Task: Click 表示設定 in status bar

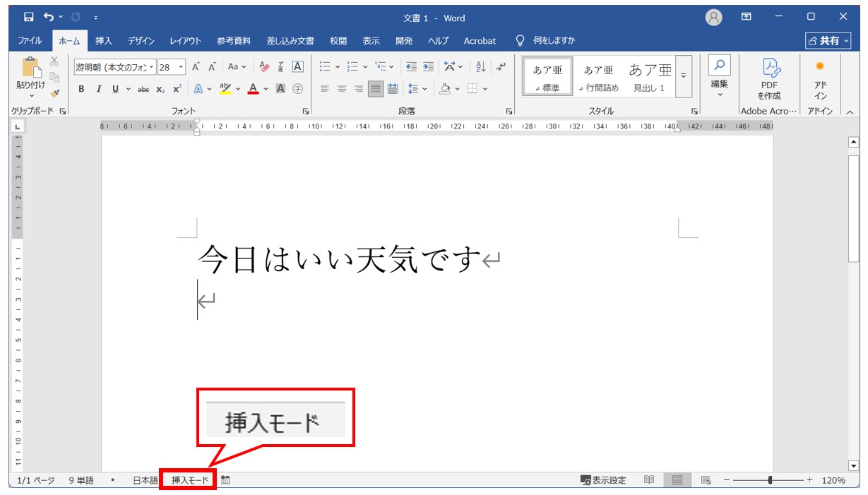Action: pyautogui.click(x=603, y=480)
